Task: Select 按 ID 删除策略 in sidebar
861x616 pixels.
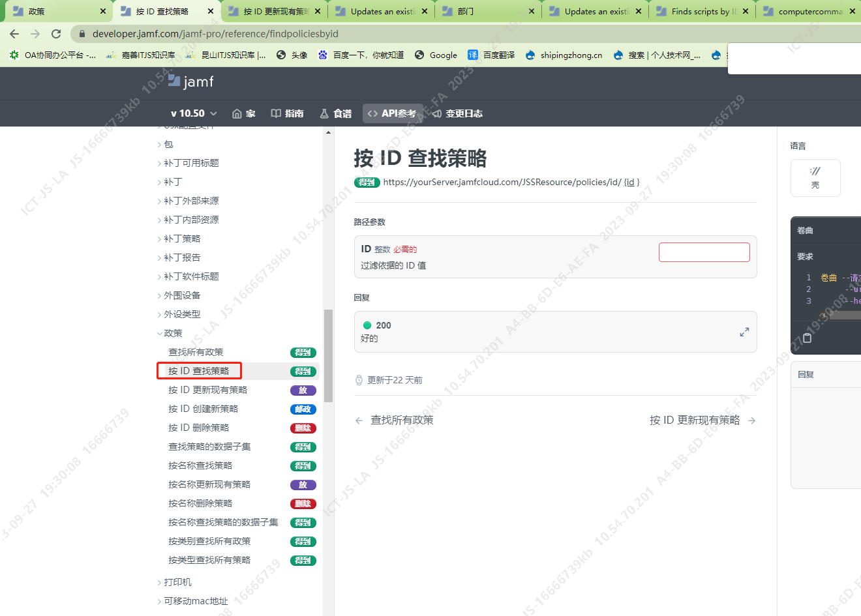Action: [199, 428]
